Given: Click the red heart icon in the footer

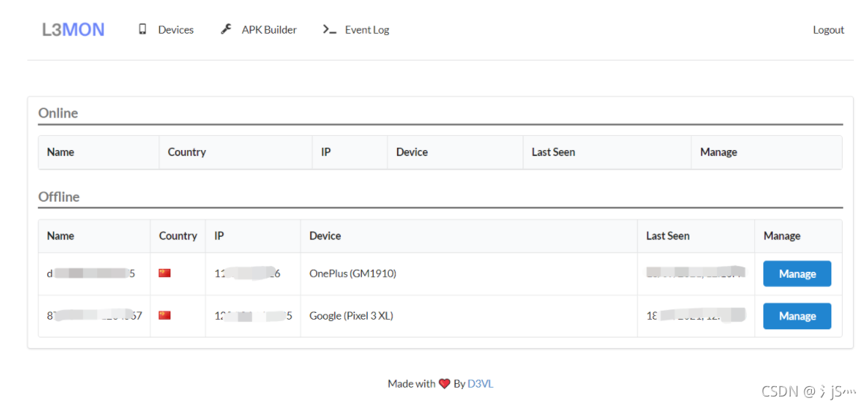Looking at the screenshot, I should 444,383.
